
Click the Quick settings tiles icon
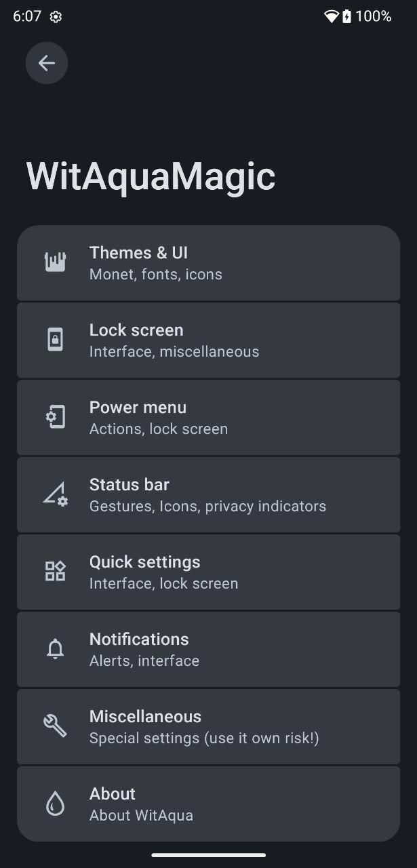(55, 572)
